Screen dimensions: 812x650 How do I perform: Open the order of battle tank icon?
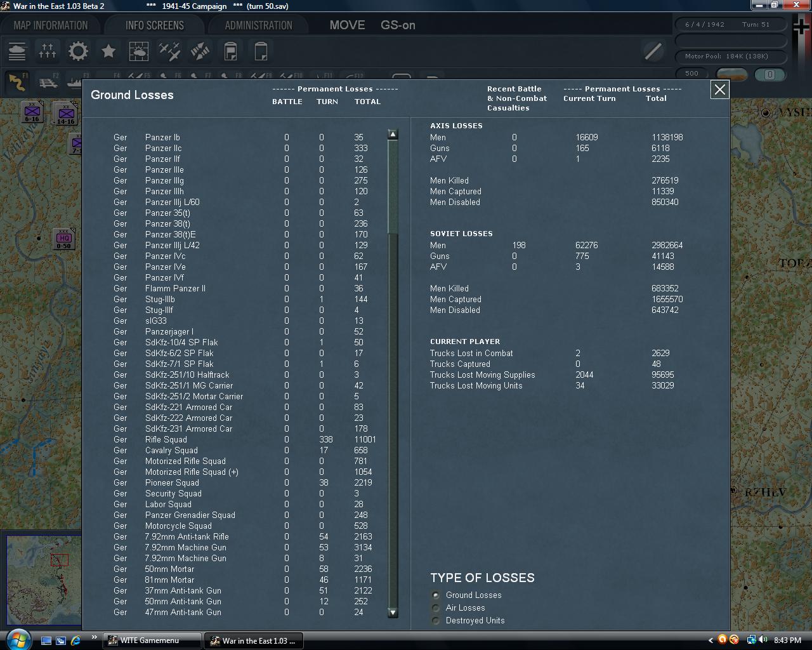[17, 51]
